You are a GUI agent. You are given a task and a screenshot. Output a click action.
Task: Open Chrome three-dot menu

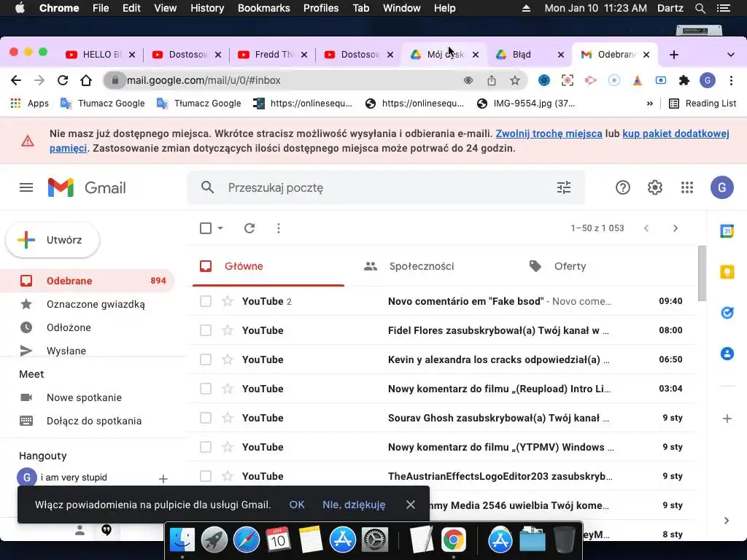point(731,80)
